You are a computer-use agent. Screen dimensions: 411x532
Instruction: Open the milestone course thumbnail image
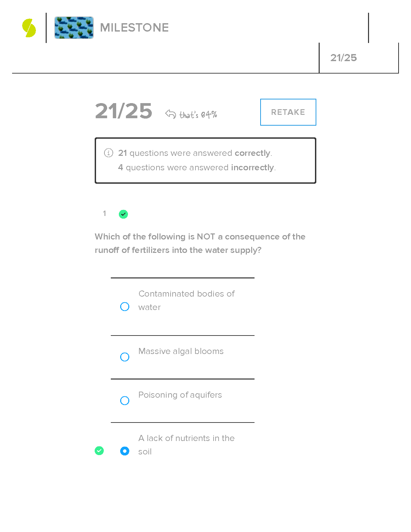click(x=74, y=28)
